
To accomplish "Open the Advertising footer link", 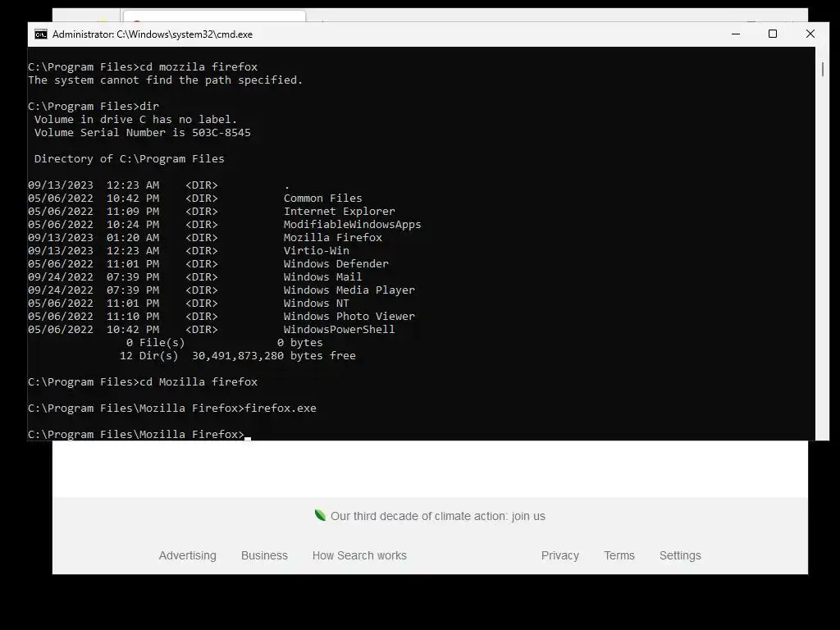I will 188,555.
